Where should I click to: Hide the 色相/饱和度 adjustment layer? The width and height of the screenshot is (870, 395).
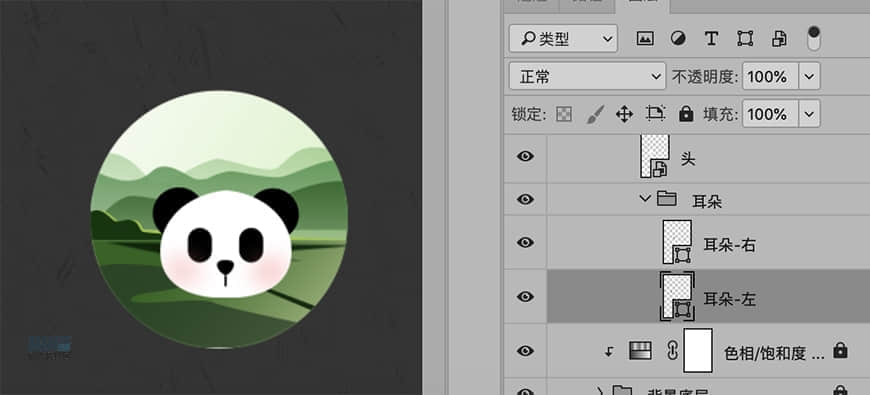tap(525, 351)
